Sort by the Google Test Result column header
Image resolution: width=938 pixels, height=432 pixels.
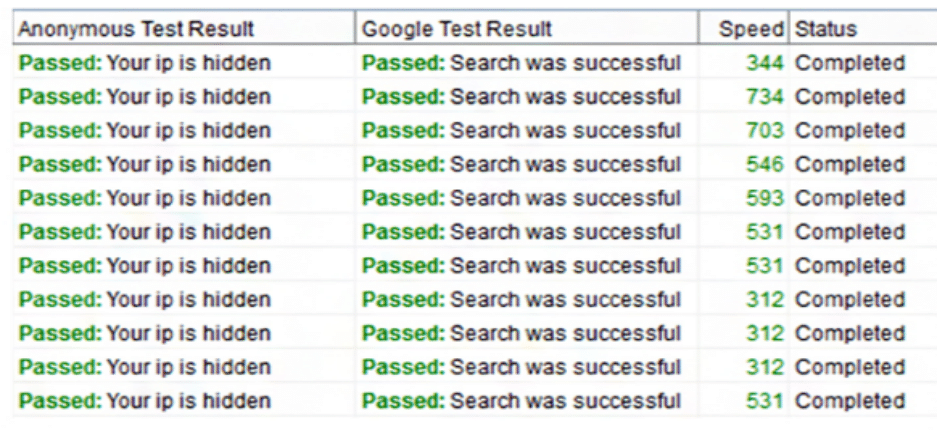pyautogui.click(x=527, y=29)
